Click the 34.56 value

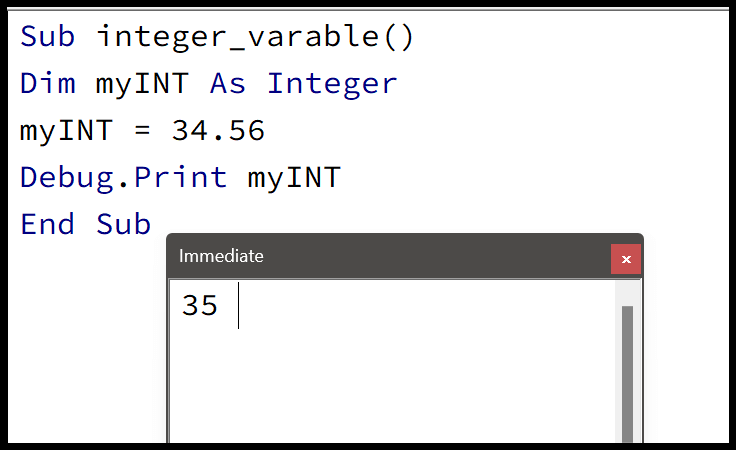coord(218,130)
